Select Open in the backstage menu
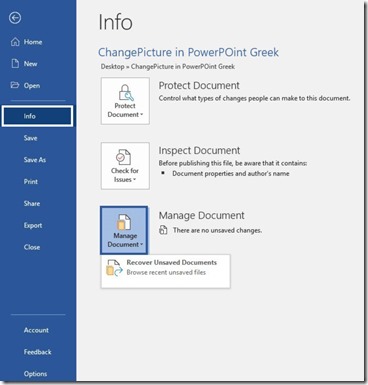 32,86
